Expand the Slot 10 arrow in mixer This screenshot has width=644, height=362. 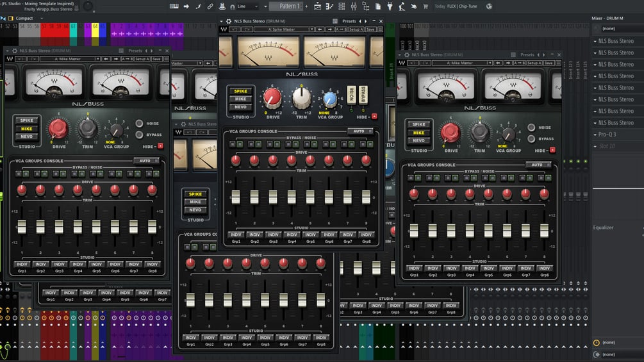[x=595, y=146]
